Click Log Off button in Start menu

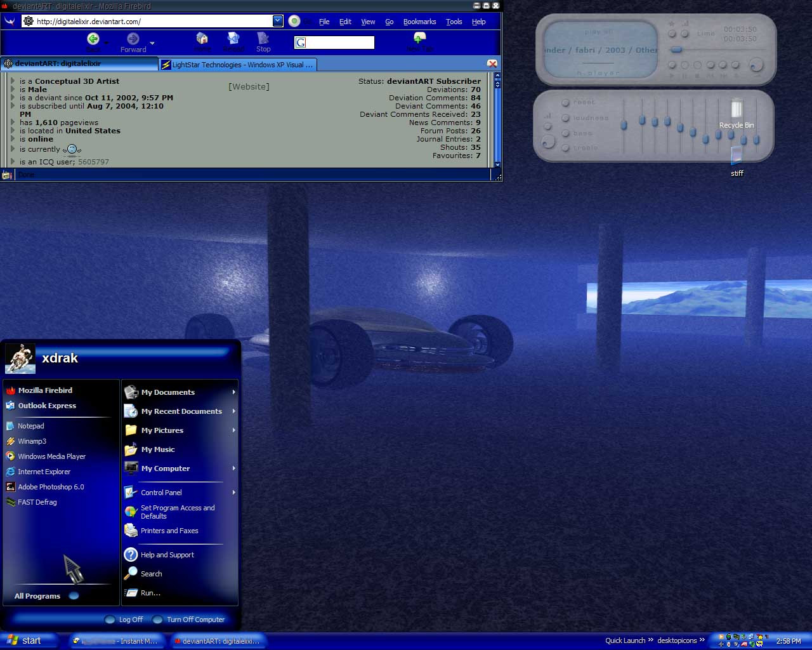pos(124,620)
